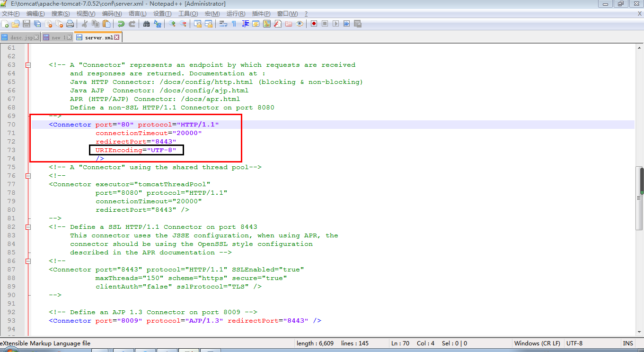Viewport: 644px width, 352px height.
Task: Click the Close All toolbar icon
Action: click(59, 24)
